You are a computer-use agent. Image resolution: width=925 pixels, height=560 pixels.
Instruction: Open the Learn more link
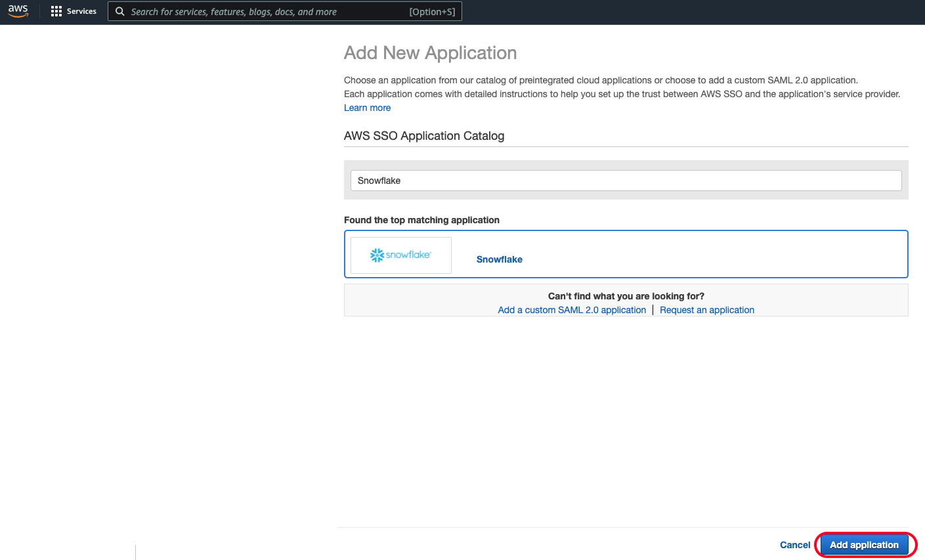pyautogui.click(x=367, y=107)
